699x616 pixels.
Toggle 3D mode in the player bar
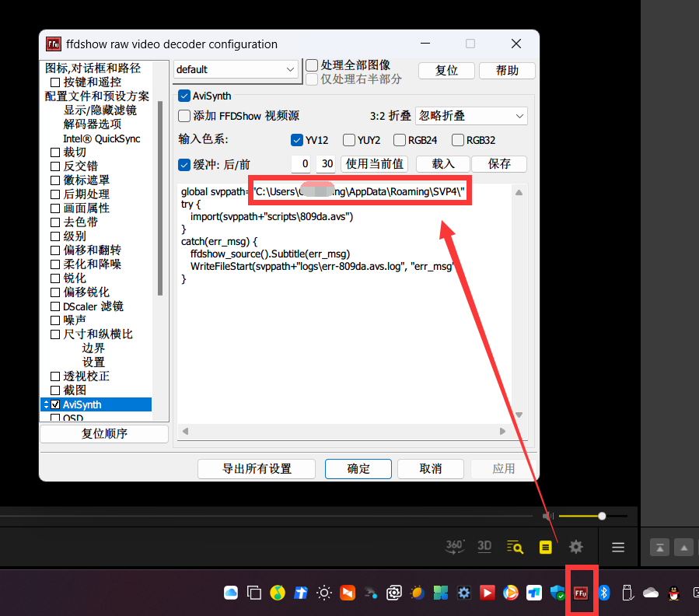coord(484,547)
